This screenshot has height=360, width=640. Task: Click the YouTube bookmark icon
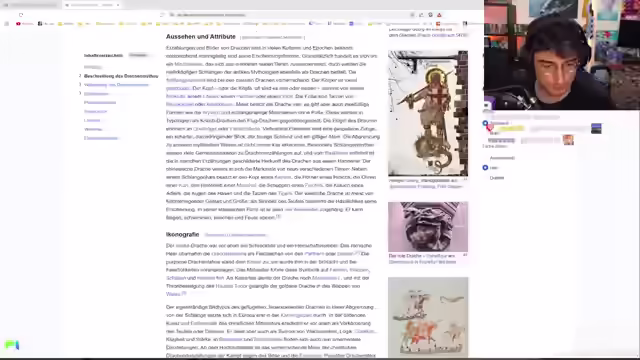tap(18, 24)
